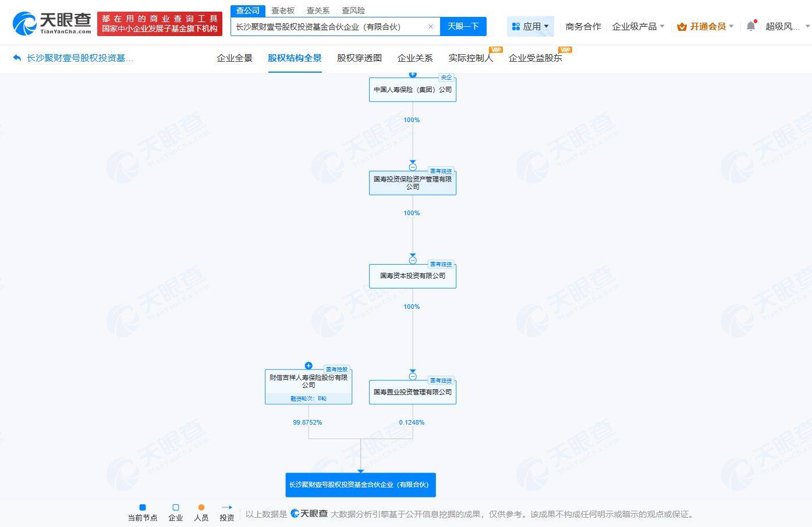Screen dimensions: 812x527
Task: Select the 查公司 search tab
Action: coord(248,10)
